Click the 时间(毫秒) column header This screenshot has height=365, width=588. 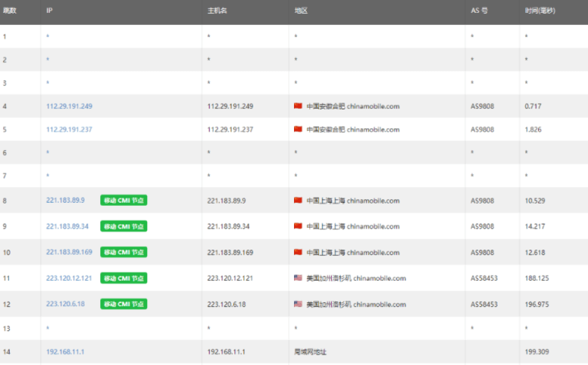pyautogui.click(x=540, y=11)
